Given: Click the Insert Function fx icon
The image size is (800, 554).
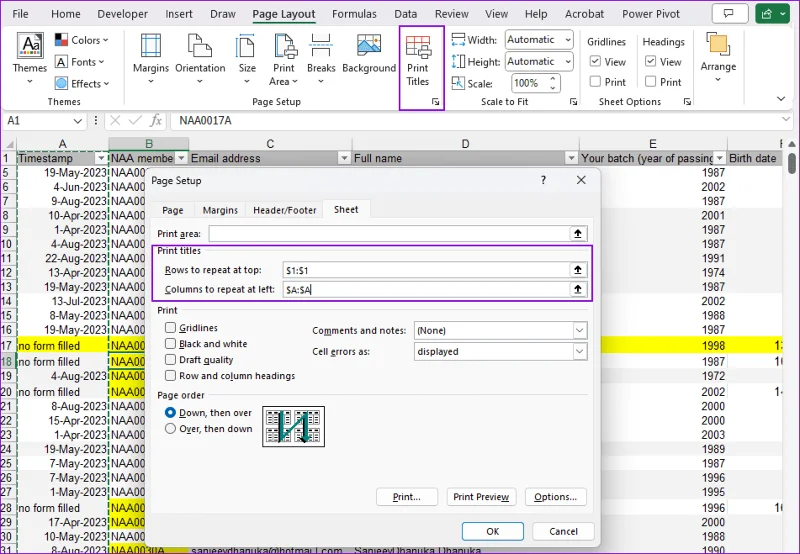Looking at the screenshot, I should pyautogui.click(x=156, y=120).
